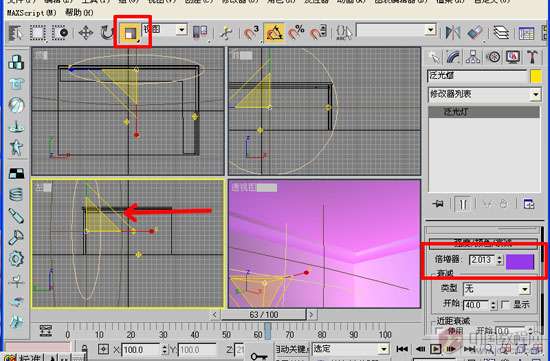The height and width of the screenshot is (361, 550).
Task: Click the reactor motor gear icon
Action: point(16,259)
